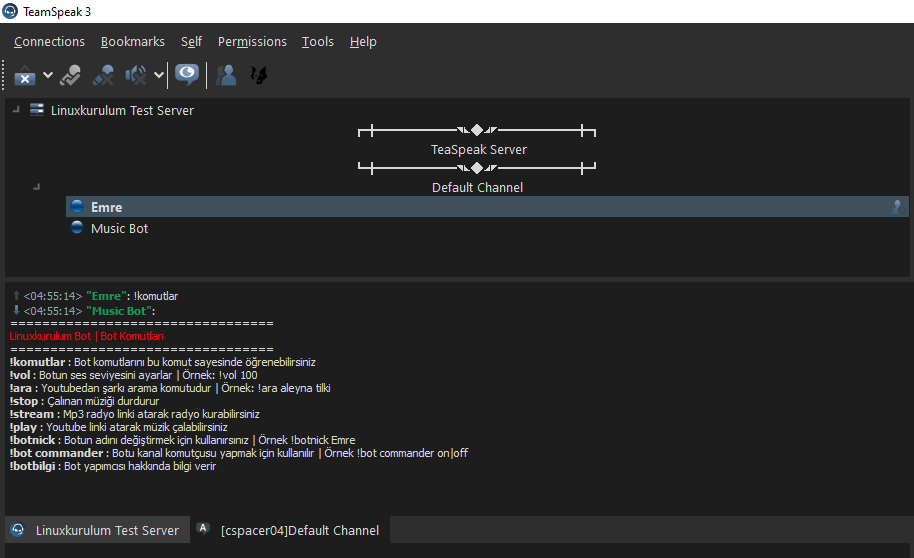Click the "!botbilgi" command description line
Screen dimensions: 914x558
click(113, 466)
